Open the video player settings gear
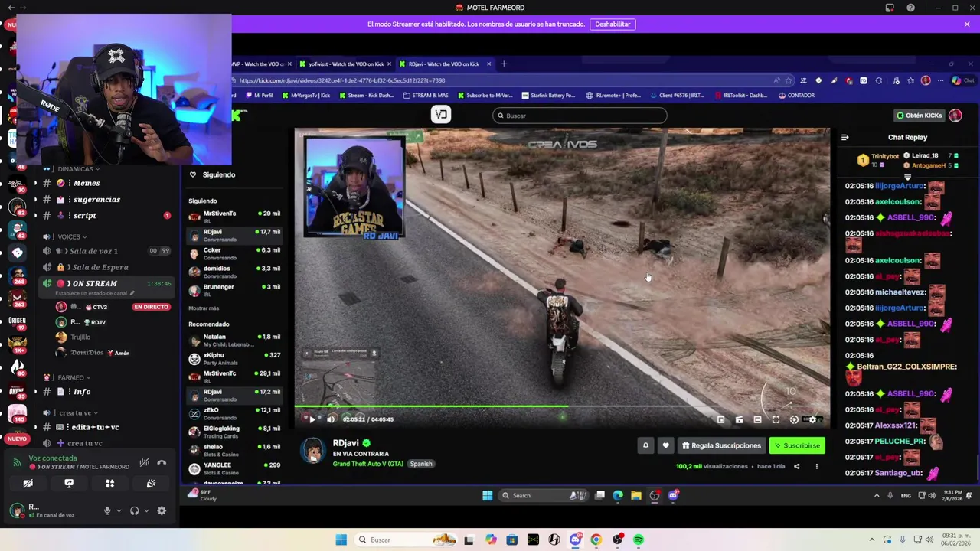Screen dimensions: 980x551 pos(812,419)
